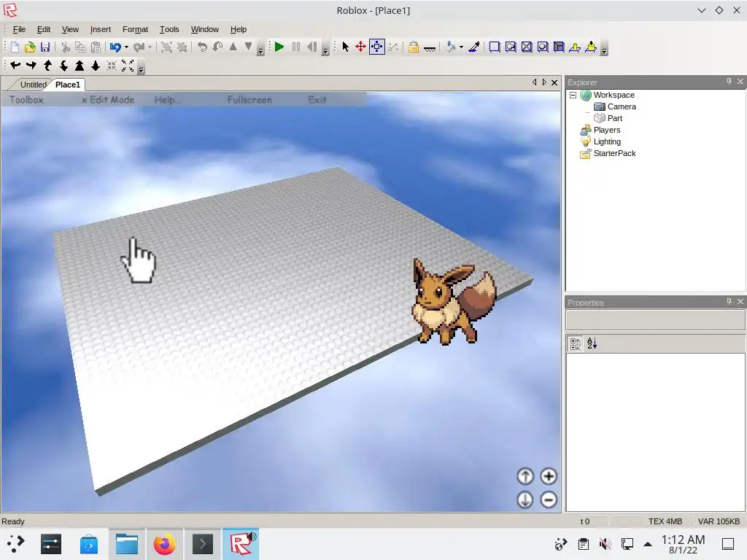
Task: Click the expand-outward arrows camera icon
Action: coord(128,66)
